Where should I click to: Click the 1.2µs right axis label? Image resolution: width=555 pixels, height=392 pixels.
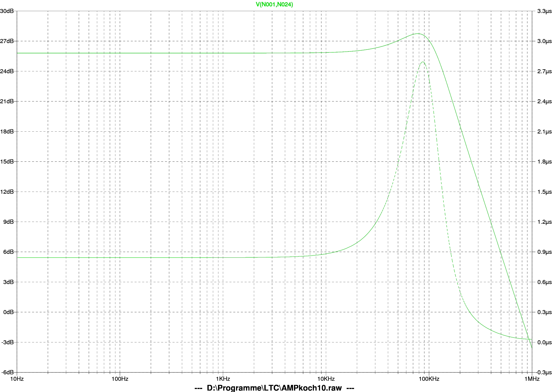(x=544, y=222)
